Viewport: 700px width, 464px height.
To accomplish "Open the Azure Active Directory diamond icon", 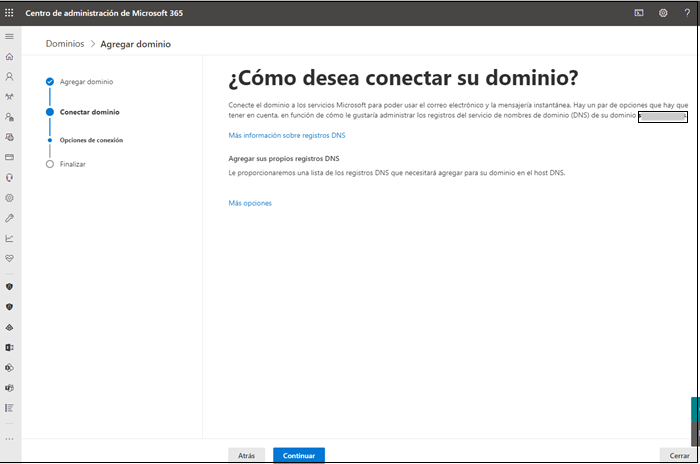I will click(9, 327).
